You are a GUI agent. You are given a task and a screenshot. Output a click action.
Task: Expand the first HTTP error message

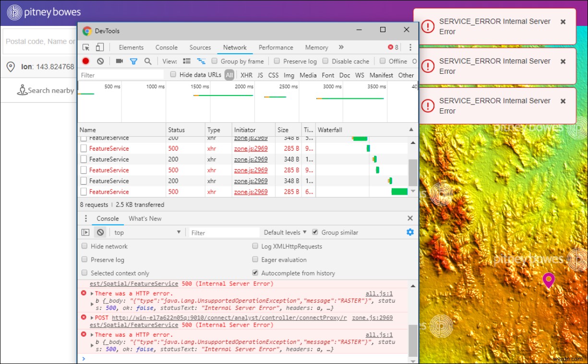tap(91, 293)
